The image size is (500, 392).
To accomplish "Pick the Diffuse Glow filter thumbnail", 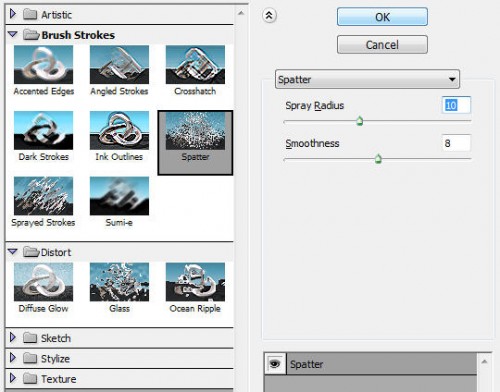I will click(x=43, y=282).
